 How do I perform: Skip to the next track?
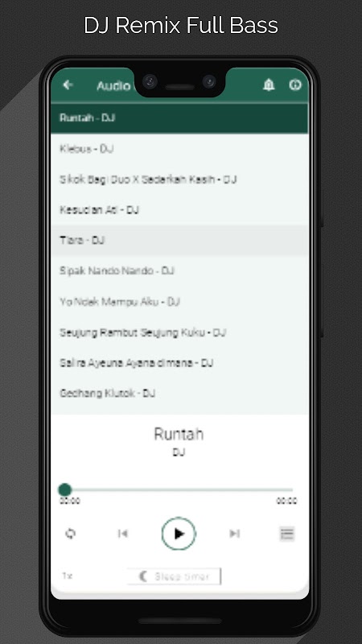pyautogui.click(x=234, y=534)
